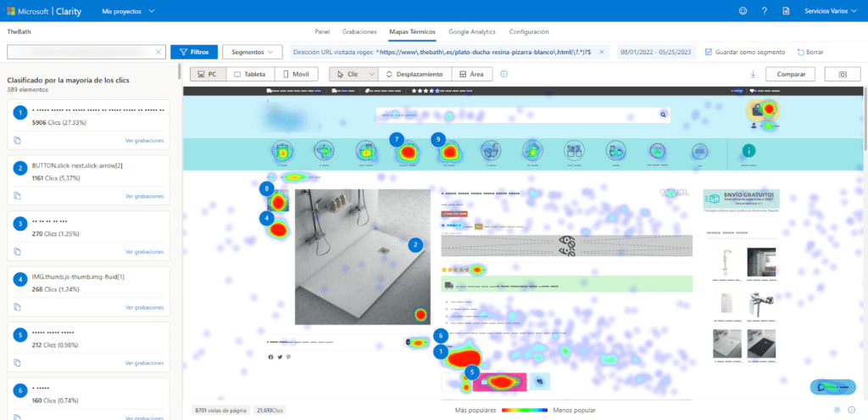Copy icon in the IMG.thumb.js-thumb card
This screenshot has height=420, width=868.
click(x=17, y=307)
